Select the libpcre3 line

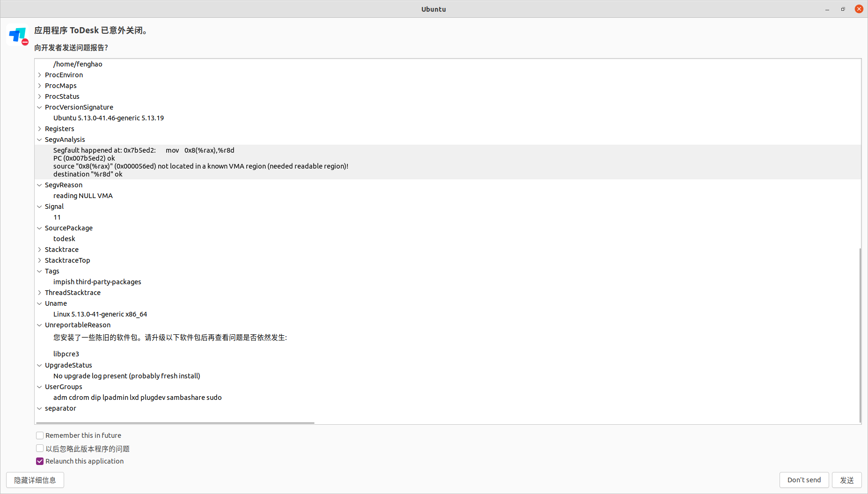66,354
